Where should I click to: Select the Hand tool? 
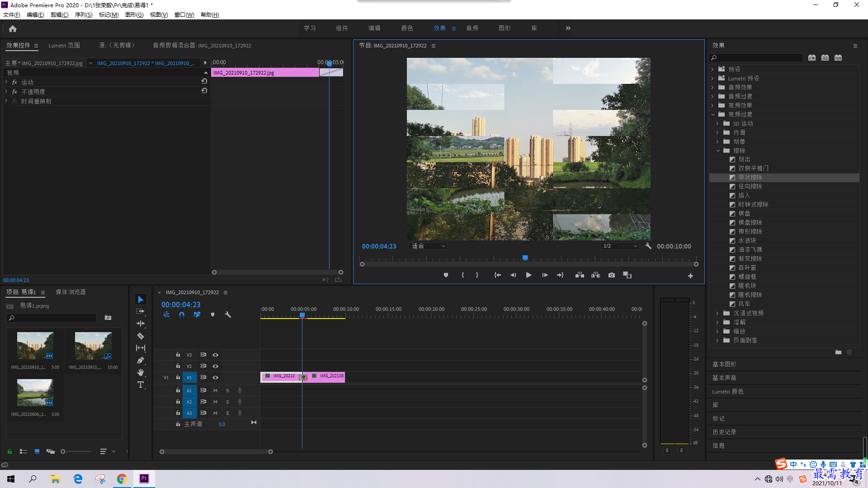point(141,372)
